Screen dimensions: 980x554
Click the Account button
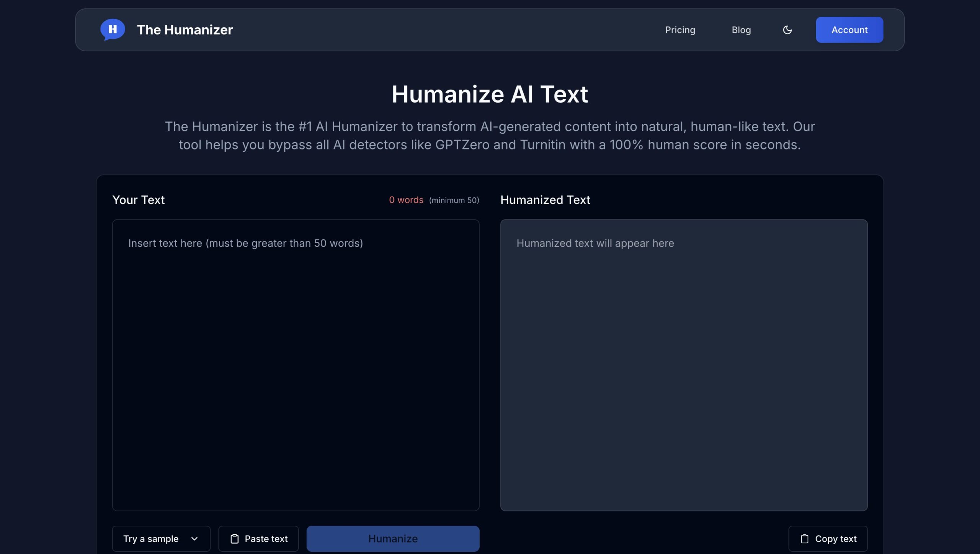849,30
